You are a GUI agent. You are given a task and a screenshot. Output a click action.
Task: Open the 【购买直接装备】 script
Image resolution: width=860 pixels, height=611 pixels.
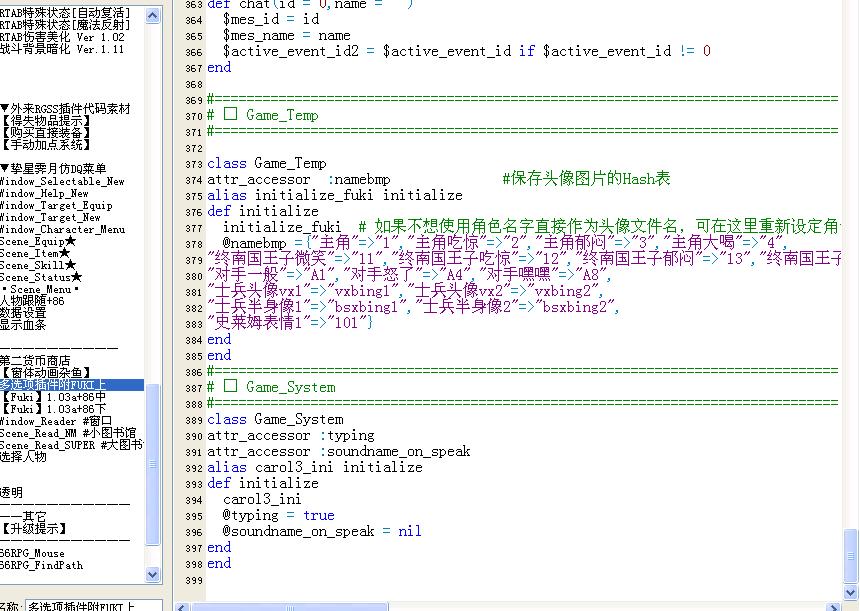46,133
